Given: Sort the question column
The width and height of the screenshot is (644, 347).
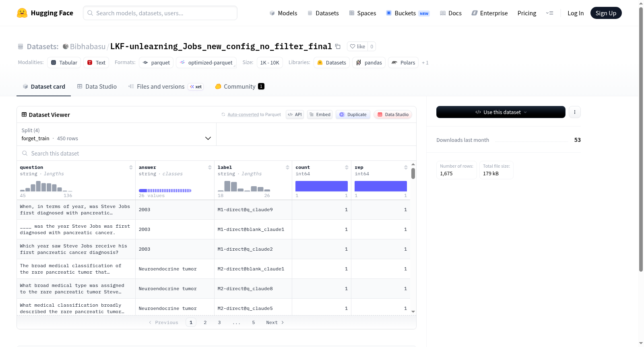Looking at the screenshot, I should (x=131, y=167).
